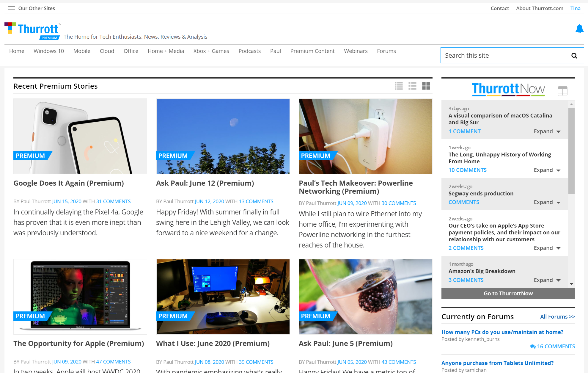This screenshot has height=373, width=588.
Task: Click the ThurrottNow logo
Action: (x=508, y=90)
